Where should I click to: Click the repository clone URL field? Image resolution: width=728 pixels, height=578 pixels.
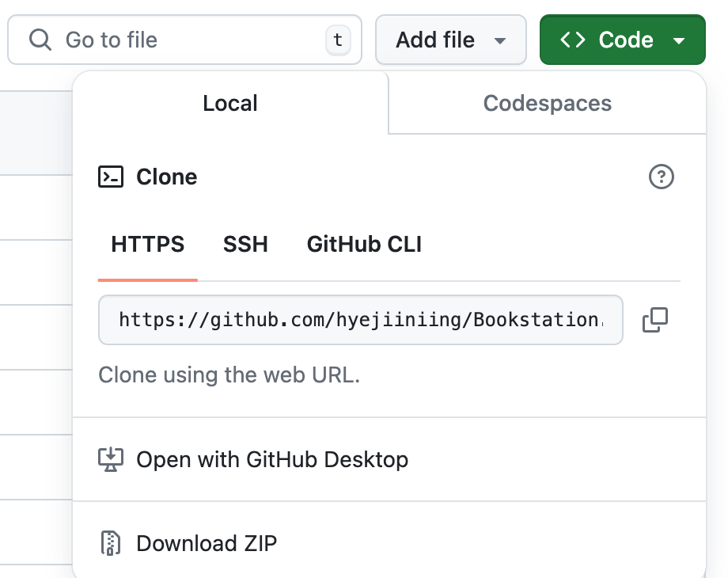click(x=361, y=320)
